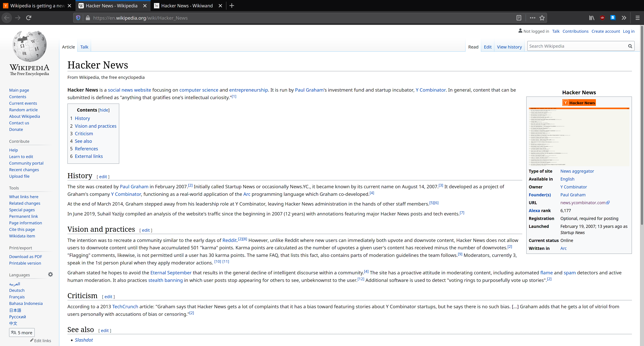644x346 pixels.
Task: Open Main page in sidebar
Action: click(19, 90)
